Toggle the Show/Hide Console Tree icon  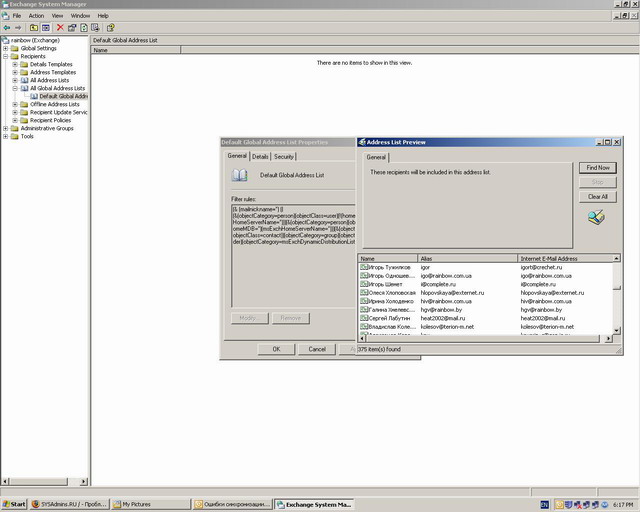pyautogui.click(x=46, y=28)
